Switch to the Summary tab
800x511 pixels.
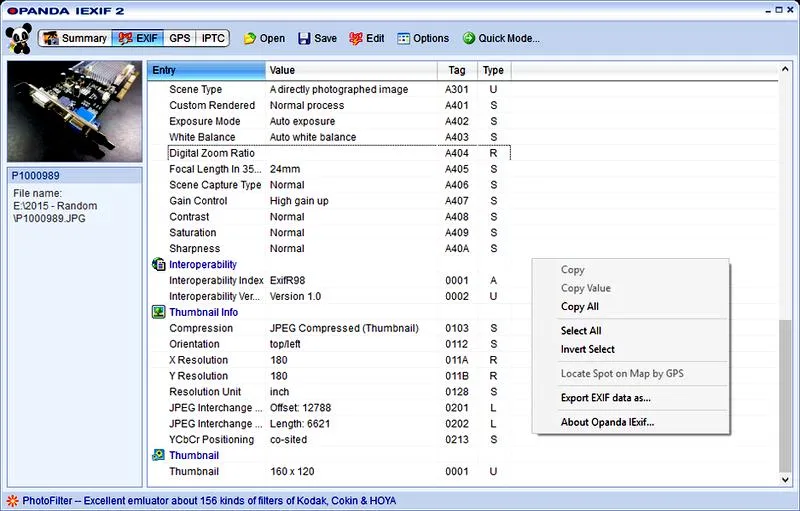pos(75,38)
